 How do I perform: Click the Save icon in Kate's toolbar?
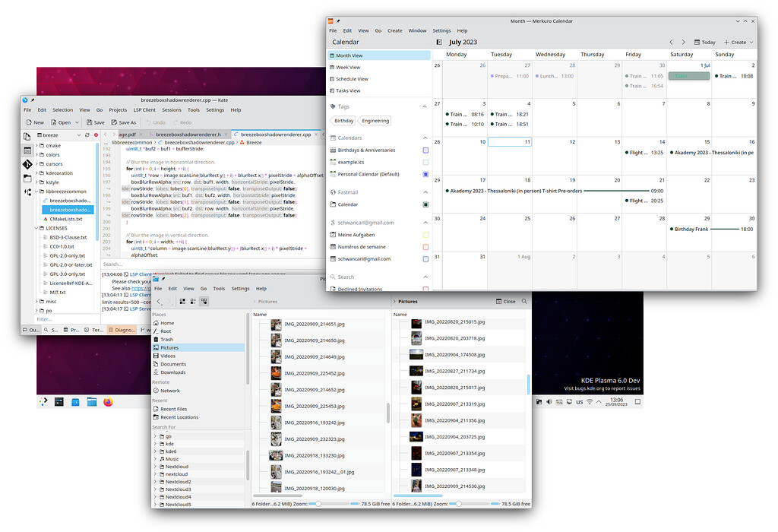point(88,122)
